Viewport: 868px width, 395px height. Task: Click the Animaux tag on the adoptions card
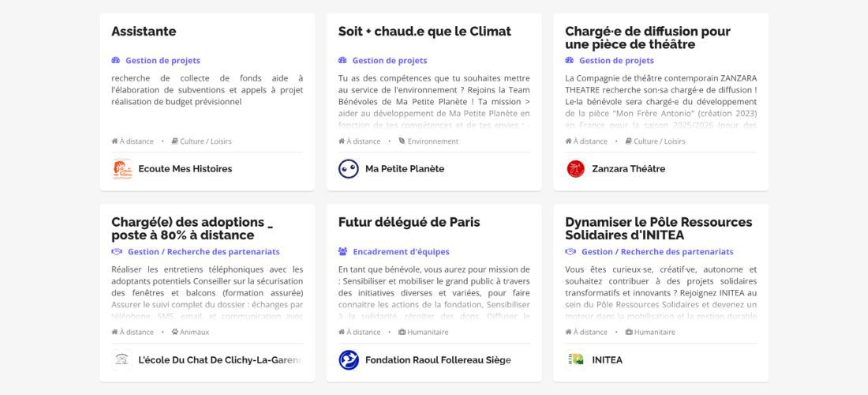pyautogui.click(x=194, y=333)
